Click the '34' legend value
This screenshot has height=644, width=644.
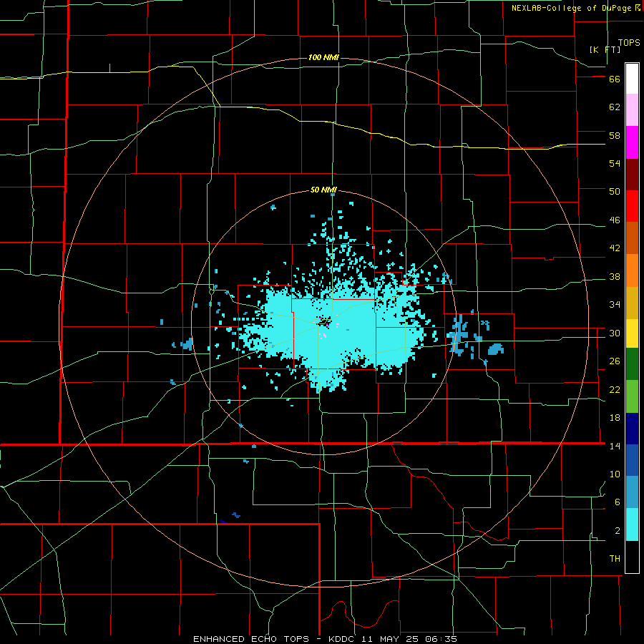point(615,305)
